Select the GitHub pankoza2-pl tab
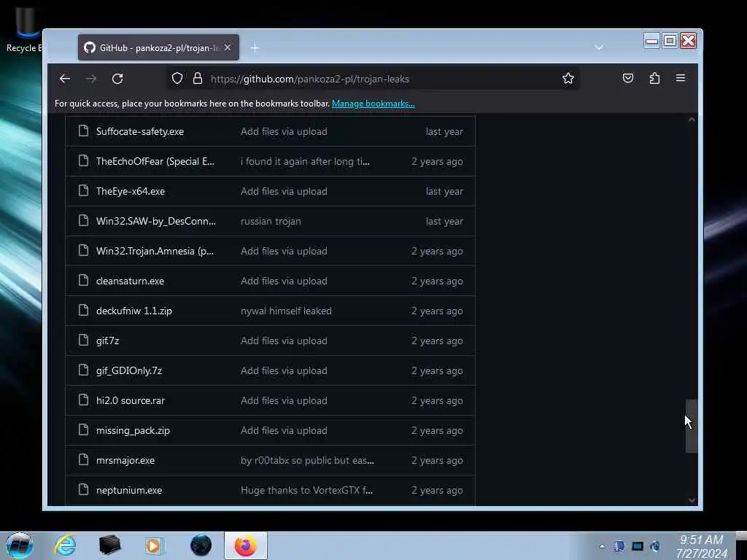The height and width of the screenshot is (560, 747). click(158, 47)
